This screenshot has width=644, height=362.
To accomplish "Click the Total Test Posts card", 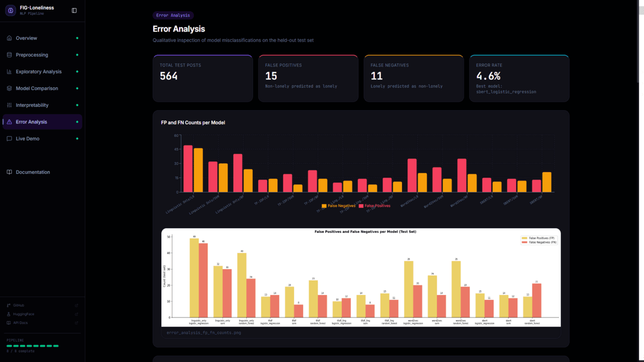I will coord(203,78).
